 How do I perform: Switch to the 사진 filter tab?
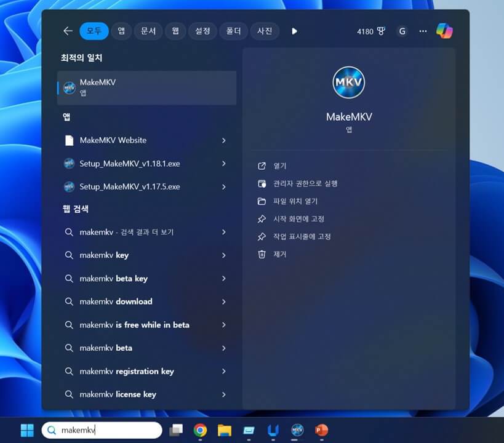(265, 31)
